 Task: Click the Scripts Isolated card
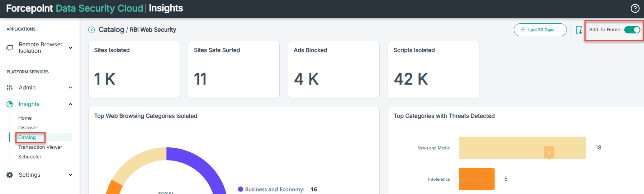434,70
